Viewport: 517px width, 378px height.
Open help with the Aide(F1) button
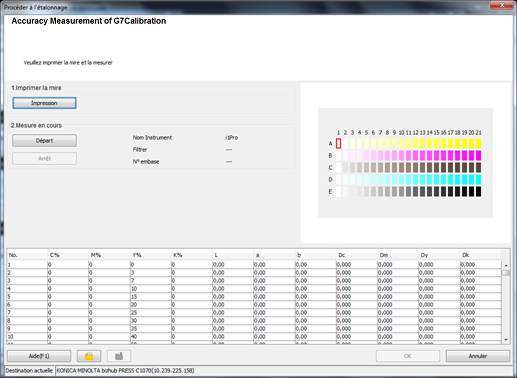39,356
